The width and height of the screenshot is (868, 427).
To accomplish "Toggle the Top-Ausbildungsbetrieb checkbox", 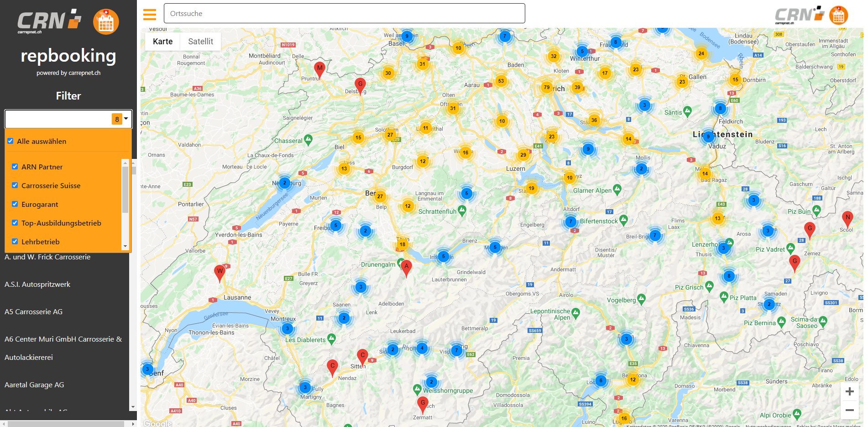I will pos(15,223).
